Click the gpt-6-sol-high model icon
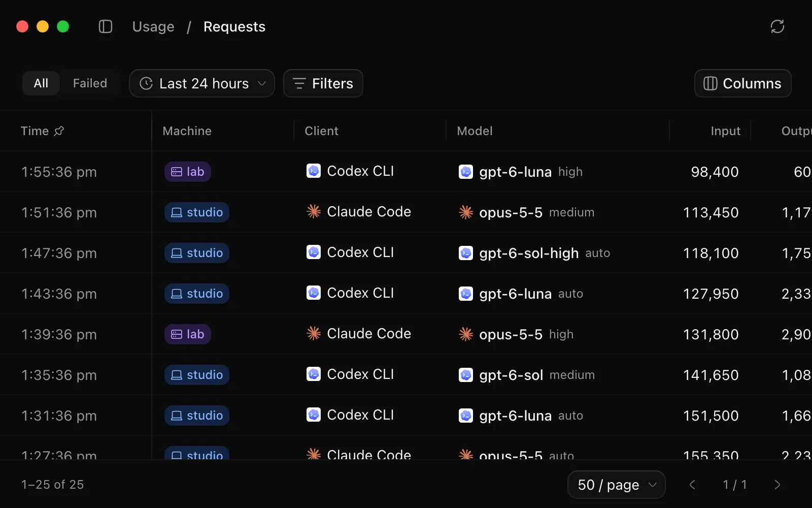 click(466, 253)
